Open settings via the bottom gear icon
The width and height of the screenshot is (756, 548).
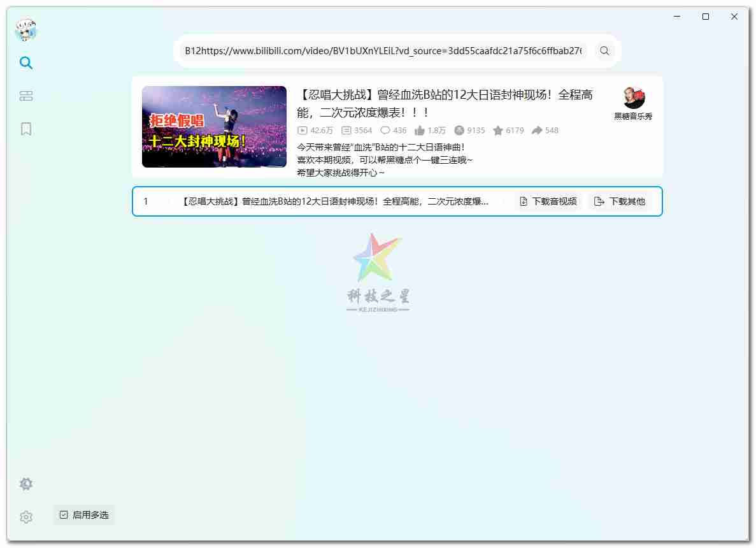click(26, 517)
